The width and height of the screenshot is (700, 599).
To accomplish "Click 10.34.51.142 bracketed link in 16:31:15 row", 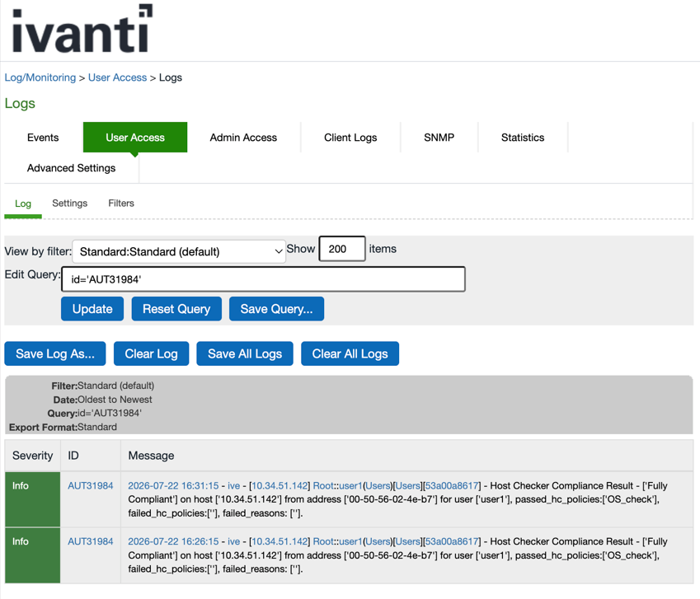I will pos(280,486).
